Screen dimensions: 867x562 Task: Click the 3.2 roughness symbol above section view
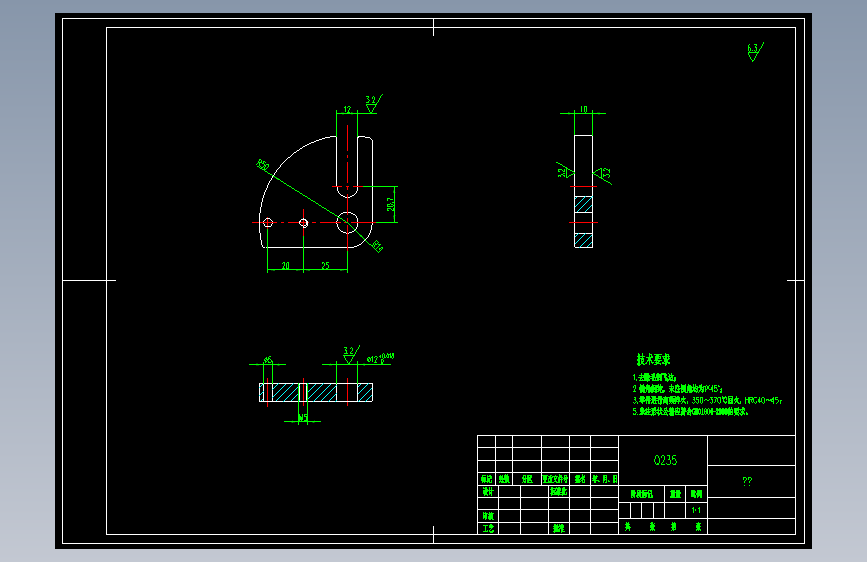point(351,355)
